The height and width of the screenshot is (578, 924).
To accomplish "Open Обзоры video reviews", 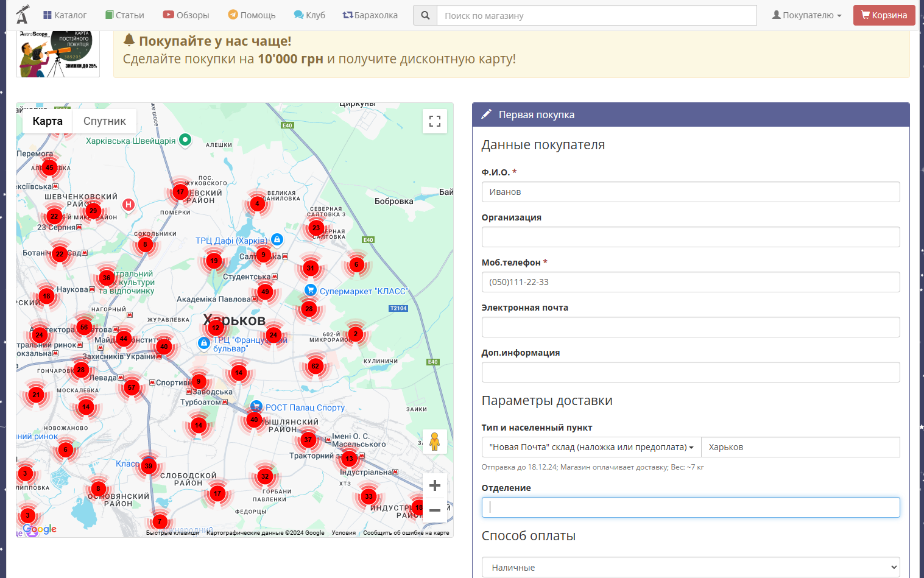I will (x=186, y=15).
